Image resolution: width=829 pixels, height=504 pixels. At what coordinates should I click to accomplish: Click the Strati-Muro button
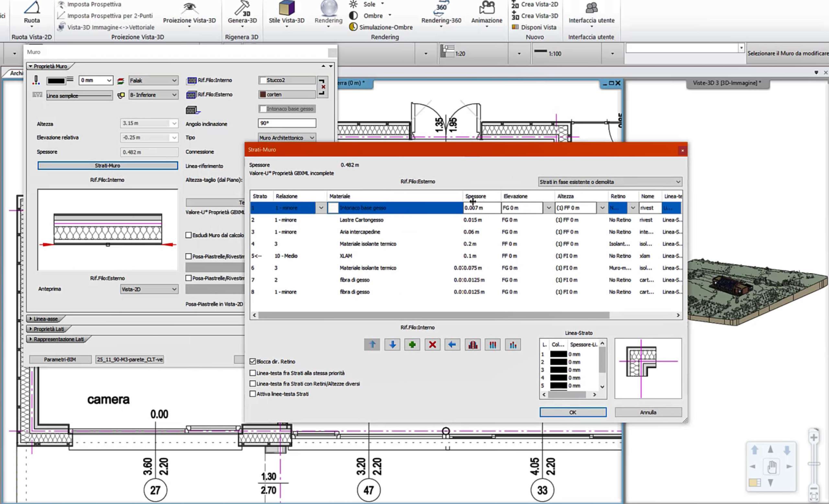click(x=108, y=165)
